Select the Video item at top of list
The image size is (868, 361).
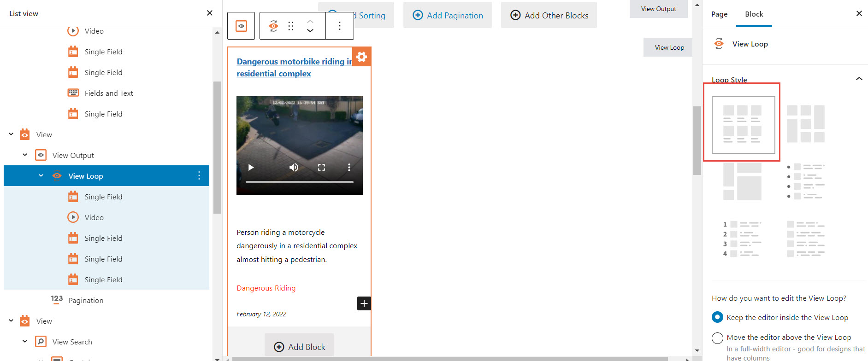point(106,31)
